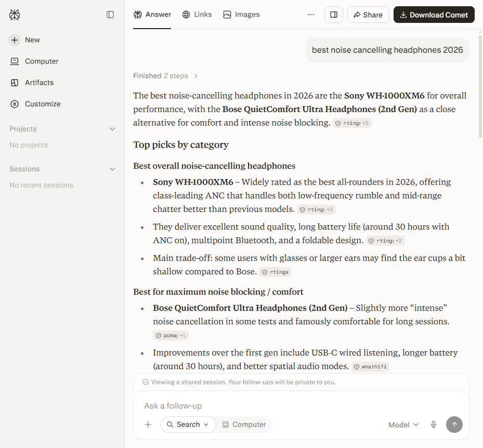The image size is (483, 448).
Task: Click the Projects section label
Action: 23,129
